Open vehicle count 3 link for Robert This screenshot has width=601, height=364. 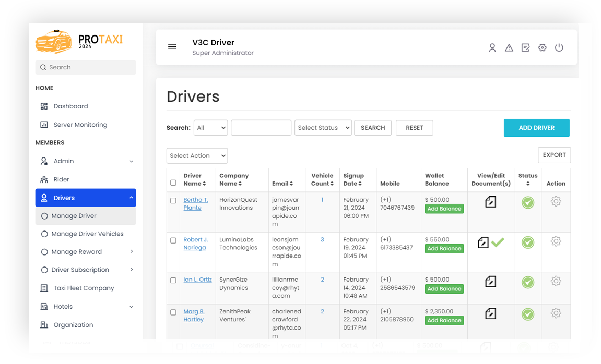click(x=322, y=239)
